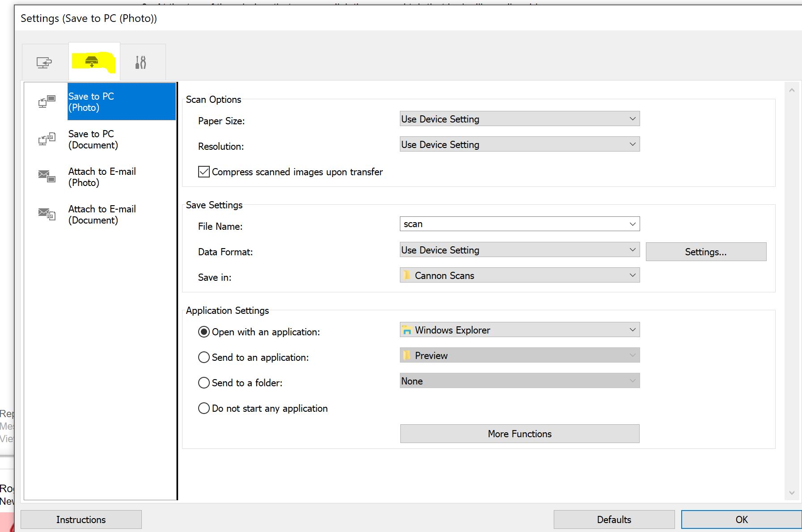Select the Send to an application radio button
802x532 pixels.
pyautogui.click(x=204, y=357)
